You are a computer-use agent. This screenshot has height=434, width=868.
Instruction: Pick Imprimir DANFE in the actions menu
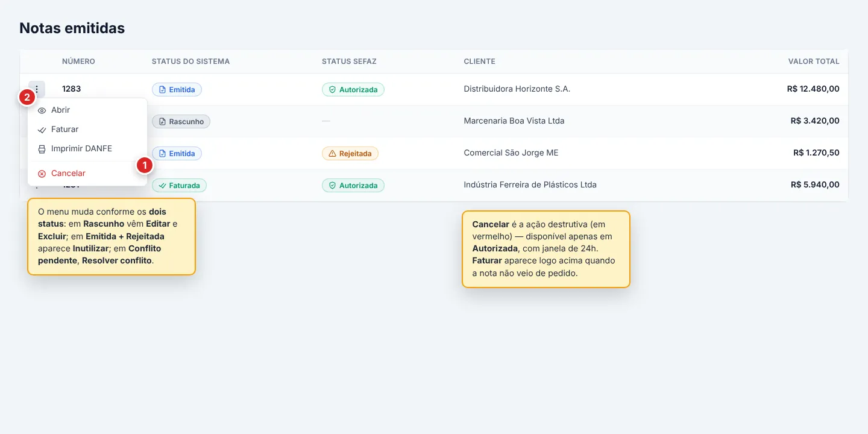coord(87,149)
